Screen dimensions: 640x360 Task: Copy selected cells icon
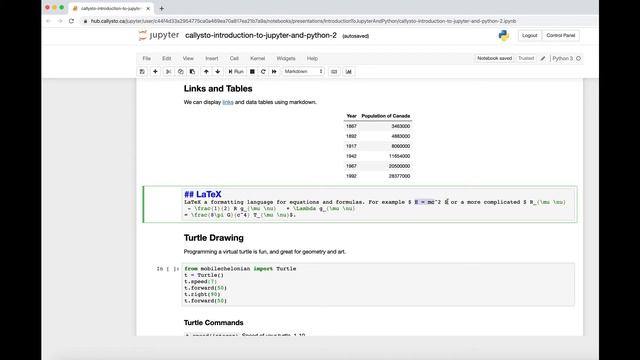coord(180,72)
